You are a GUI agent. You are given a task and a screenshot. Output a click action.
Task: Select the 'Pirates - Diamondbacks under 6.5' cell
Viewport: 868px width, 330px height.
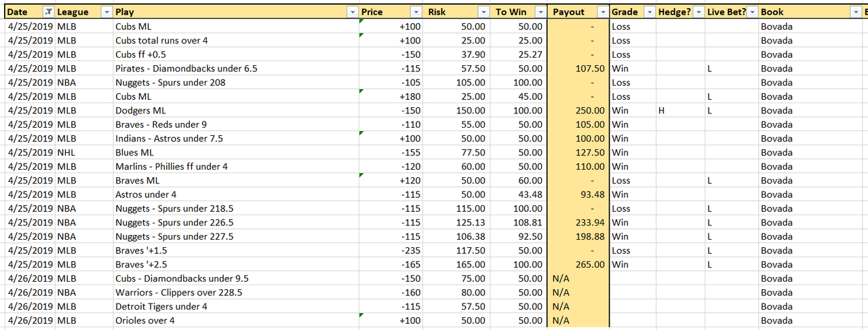coord(236,69)
